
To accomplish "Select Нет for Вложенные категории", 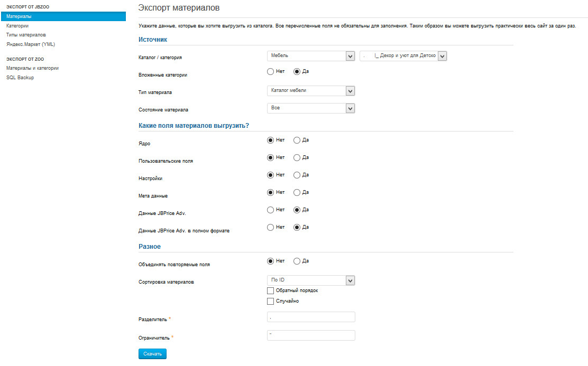I will 271,72.
